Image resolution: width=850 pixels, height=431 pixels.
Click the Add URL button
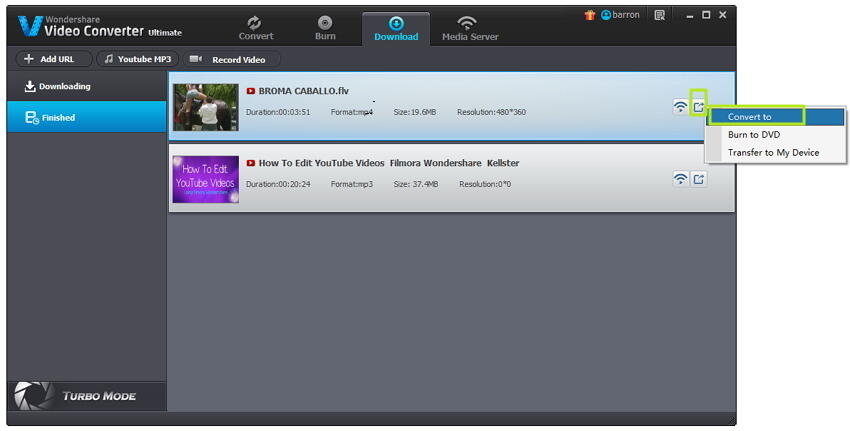point(53,59)
